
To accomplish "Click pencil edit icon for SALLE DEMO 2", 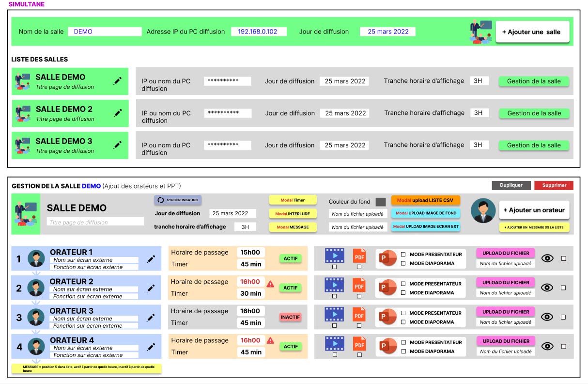I will pyautogui.click(x=118, y=113).
